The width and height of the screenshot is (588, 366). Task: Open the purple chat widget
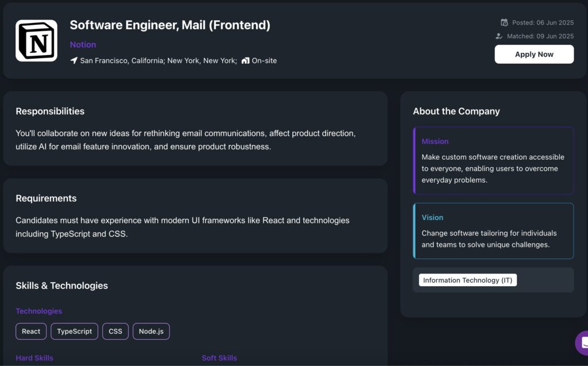point(582,342)
